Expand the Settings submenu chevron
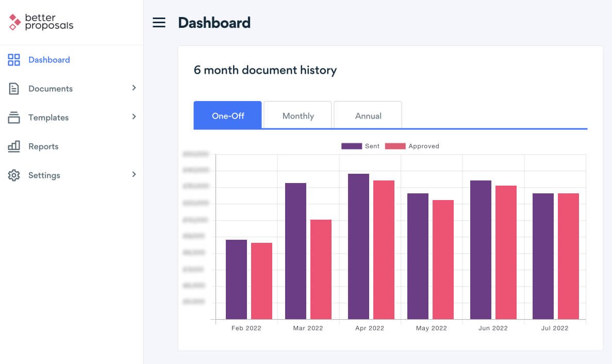612x364 pixels. pos(135,175)
